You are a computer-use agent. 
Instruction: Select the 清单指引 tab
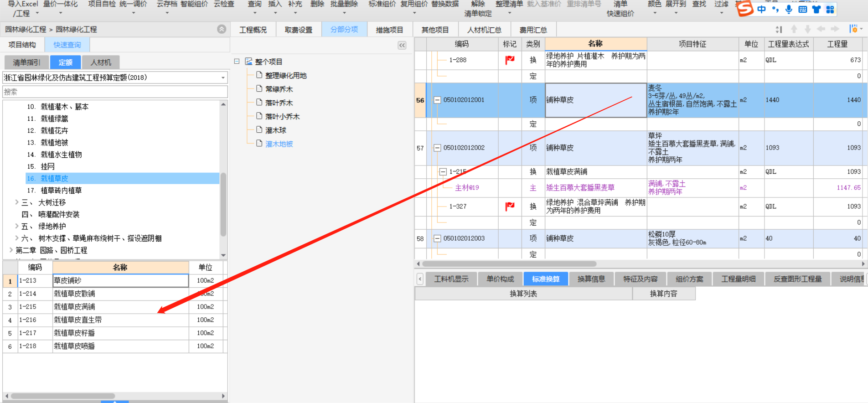click(x=26, y=62)
